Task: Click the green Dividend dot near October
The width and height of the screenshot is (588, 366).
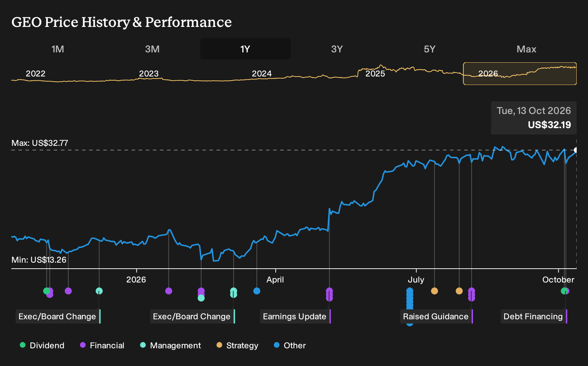Action: click(564, 291)
